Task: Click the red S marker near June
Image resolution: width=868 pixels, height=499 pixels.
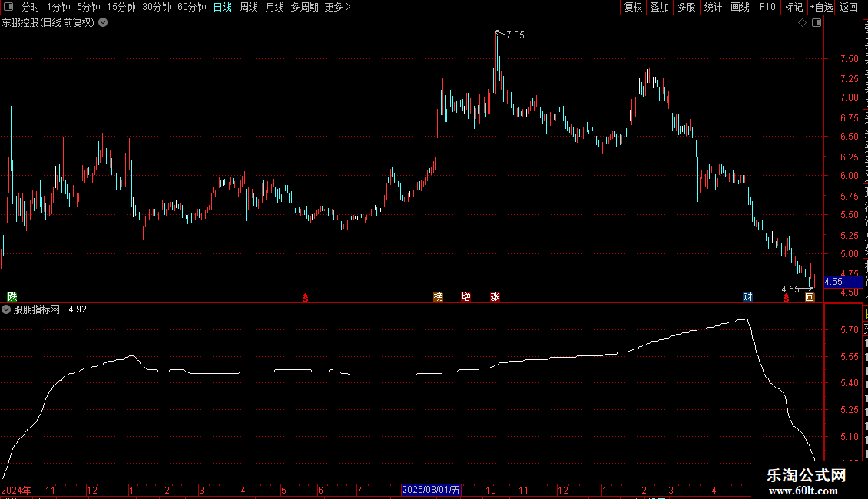Action: coord(305,298)
